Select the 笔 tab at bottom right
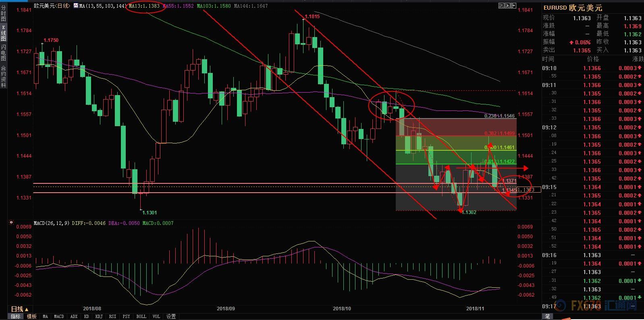This screenshot has width=644, height=320. [547, 317]
